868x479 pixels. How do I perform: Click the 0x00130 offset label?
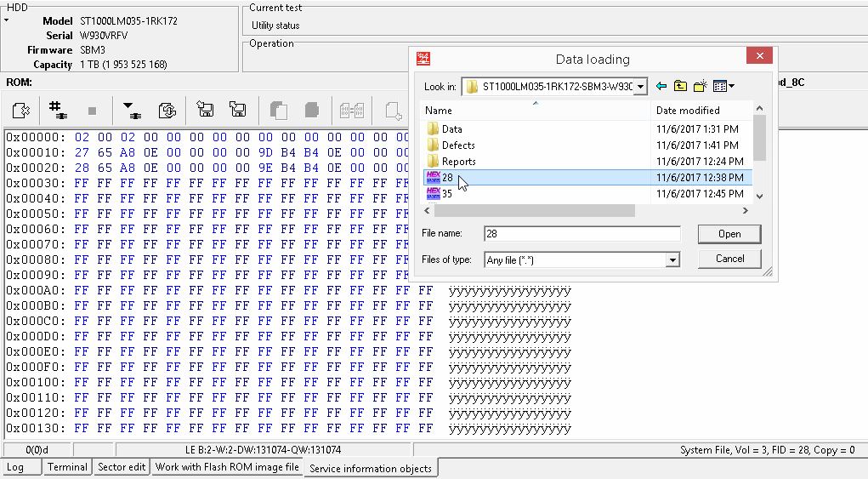(x=36, y=428)
